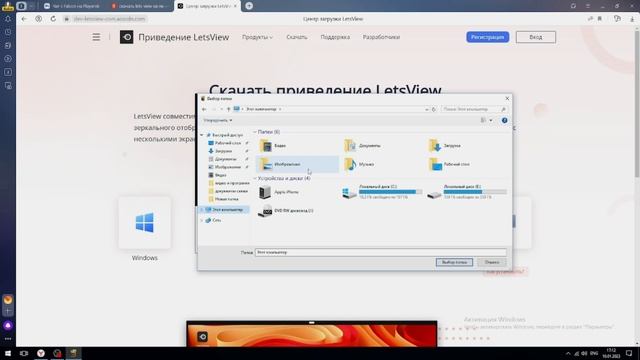This screenshot has width=640, height=360.
Task: Click the dialog search field
Action: tap(473, 109)
